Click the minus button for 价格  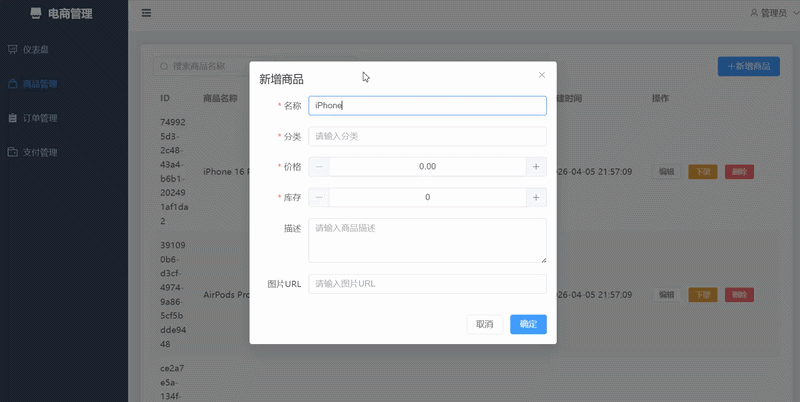click(x=319, y=167)
